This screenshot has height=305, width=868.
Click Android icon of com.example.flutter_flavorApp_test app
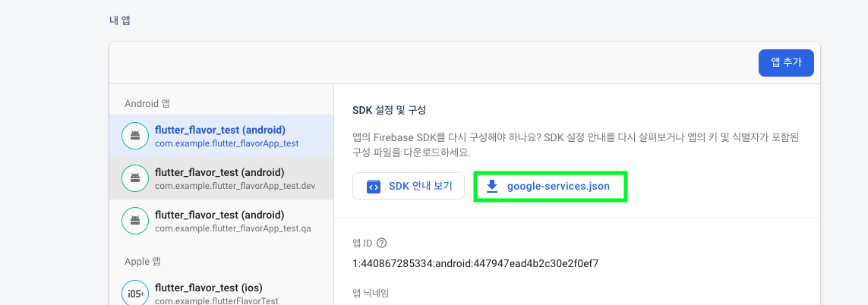coord(135,136)
